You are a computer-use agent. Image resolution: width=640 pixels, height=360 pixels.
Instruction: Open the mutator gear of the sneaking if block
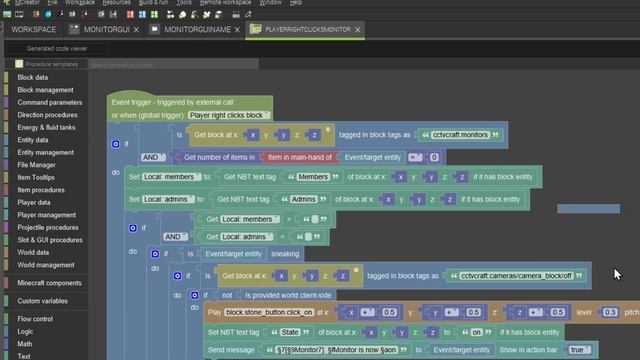pyautogui.click(x=155, y=254)
